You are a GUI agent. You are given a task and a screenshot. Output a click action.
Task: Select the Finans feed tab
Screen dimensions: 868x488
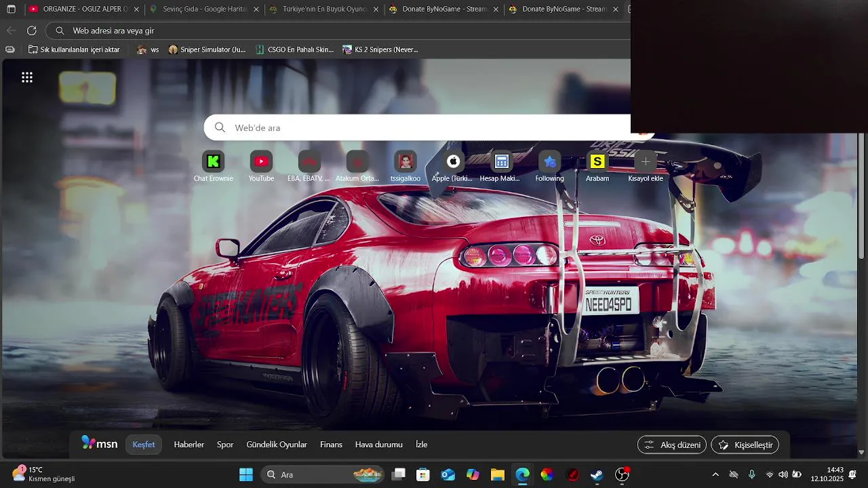(x=332, y=445)
